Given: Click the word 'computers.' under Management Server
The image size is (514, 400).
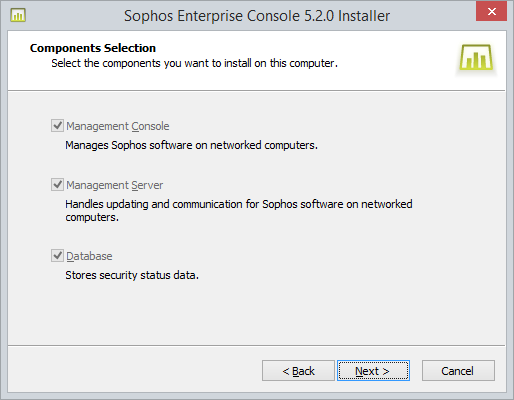Looking at the screenshot, I should (x=92, y=217).
